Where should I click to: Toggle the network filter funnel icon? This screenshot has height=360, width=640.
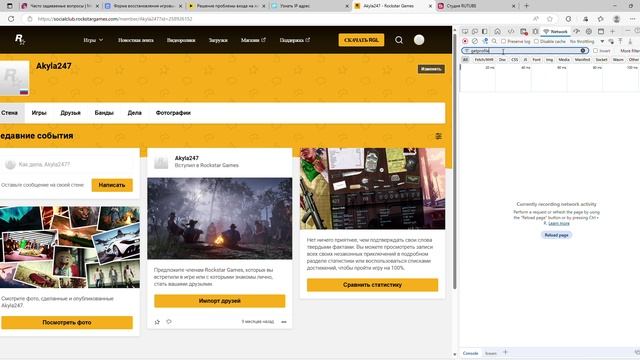485,41
